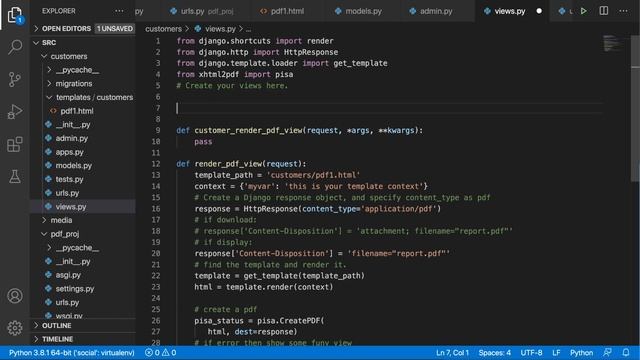Click line number 16 in gutter

[x=156, y=209]
